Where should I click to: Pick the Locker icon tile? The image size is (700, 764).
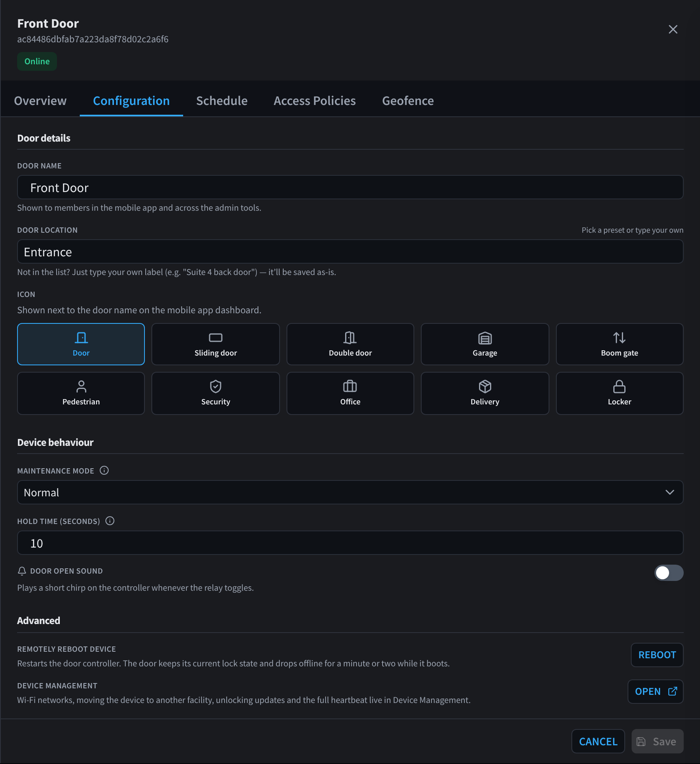[619, 393]
